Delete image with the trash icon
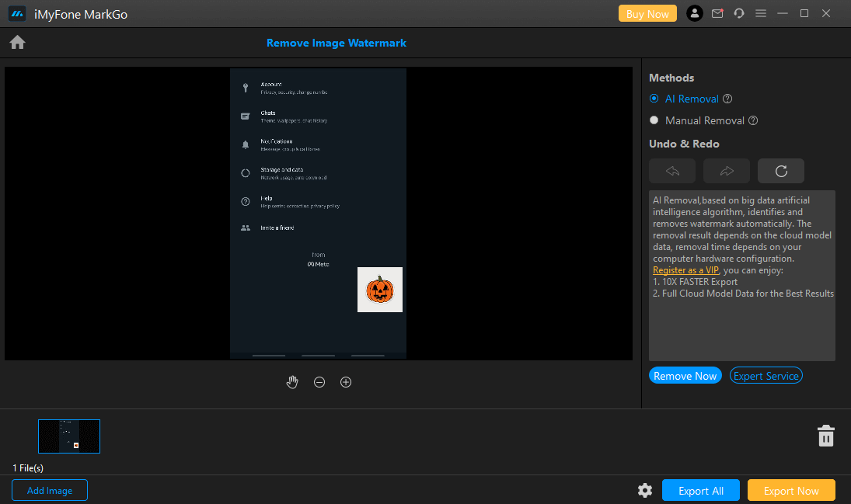This screenshot has width=851, height=504. click(826, 436)
